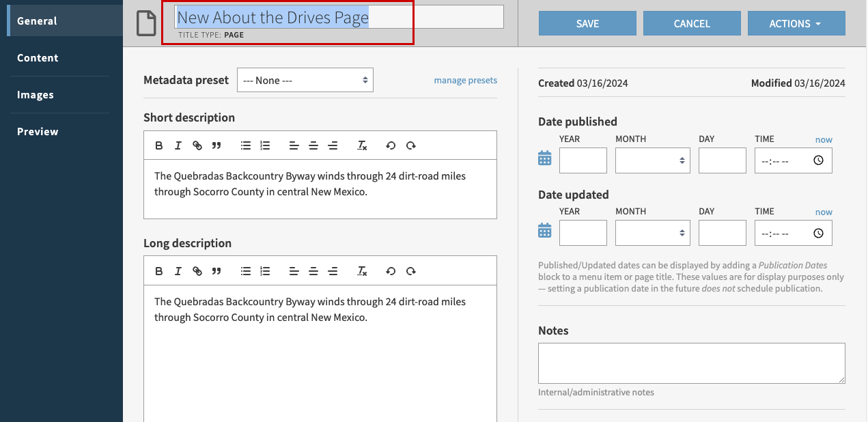Insert link in Short description editor
Image resolution: width=868 pixels, height=422 pixels.
point(197,145)
